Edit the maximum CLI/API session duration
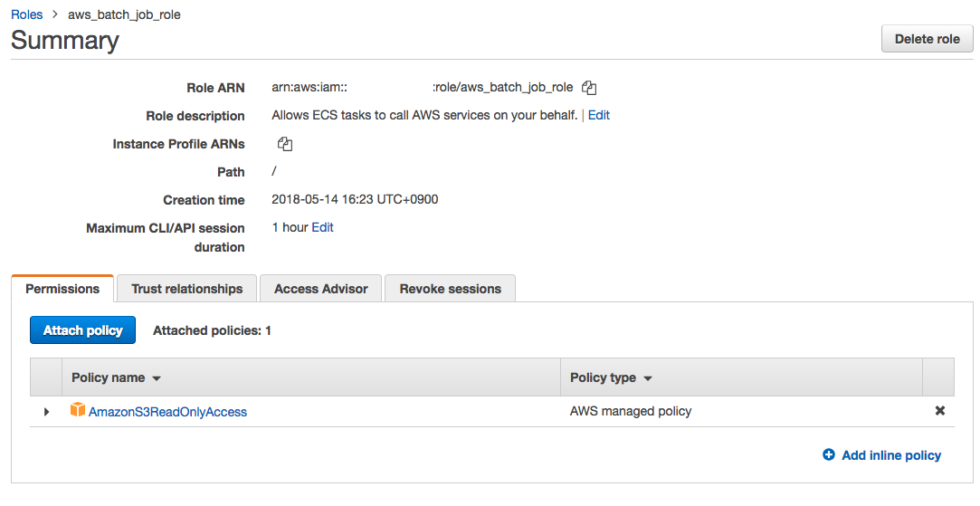The height and width of the screenshot is (506, 980). [323, 227]
